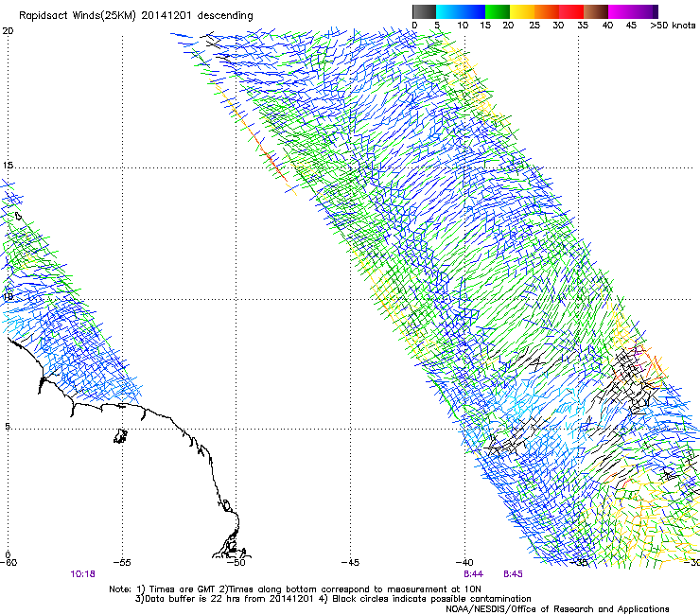Click latitude label '20' on left axis
This screenshot has height=615, width=700.
[x=8, y=31]
